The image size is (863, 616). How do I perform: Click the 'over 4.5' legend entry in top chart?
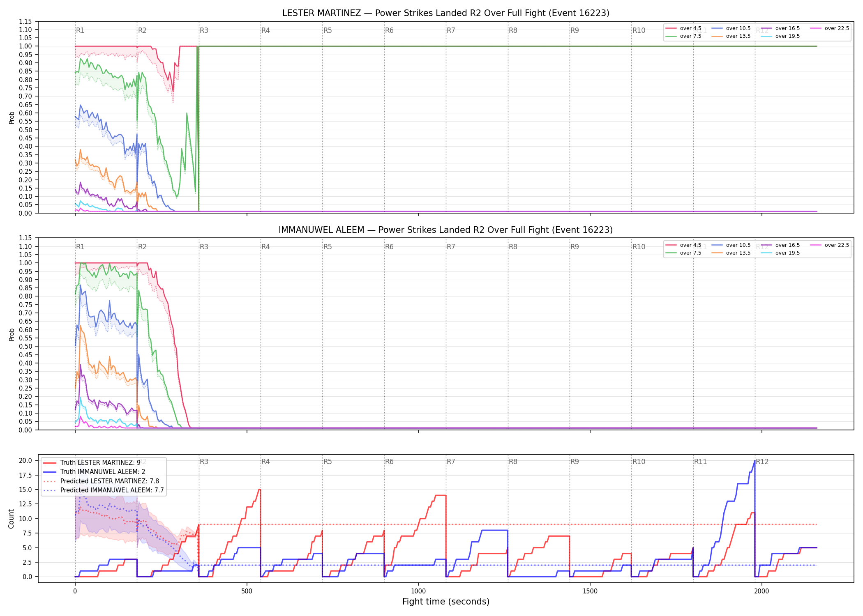(683, 28)
